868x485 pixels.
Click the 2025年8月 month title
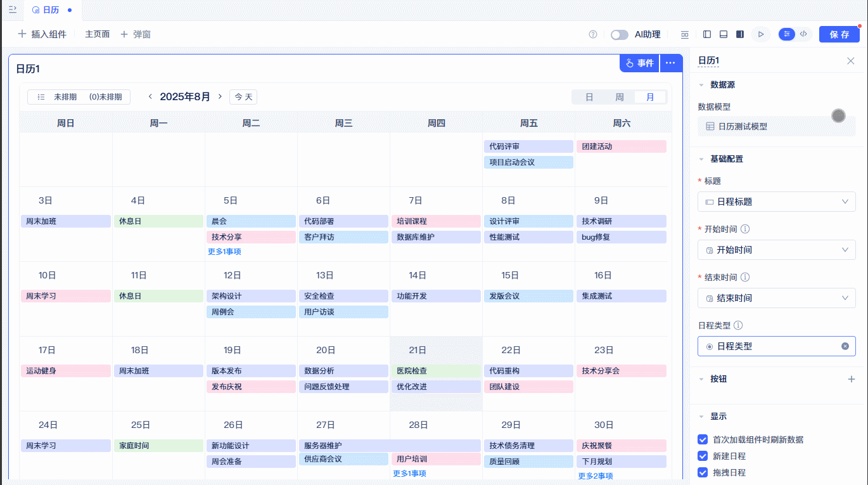tap(185, 97)
